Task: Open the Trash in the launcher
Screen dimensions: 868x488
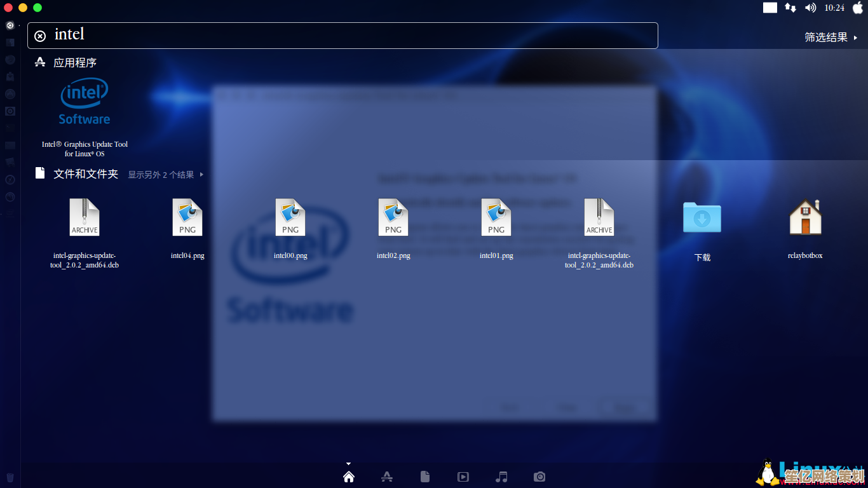Action: (10, 477)
